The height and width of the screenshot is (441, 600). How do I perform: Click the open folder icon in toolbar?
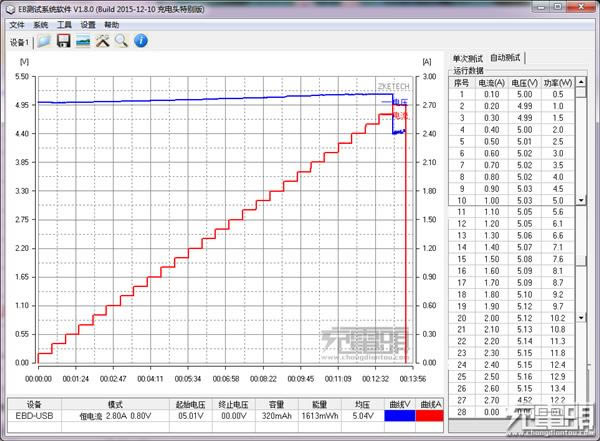[44, 42]
